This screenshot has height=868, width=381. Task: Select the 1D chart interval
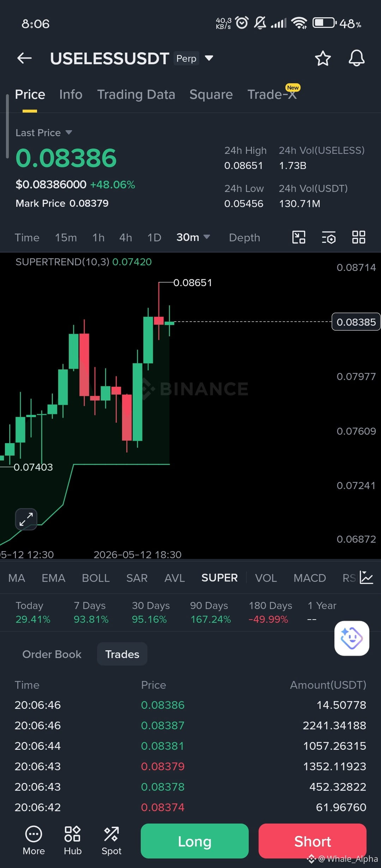154,237
